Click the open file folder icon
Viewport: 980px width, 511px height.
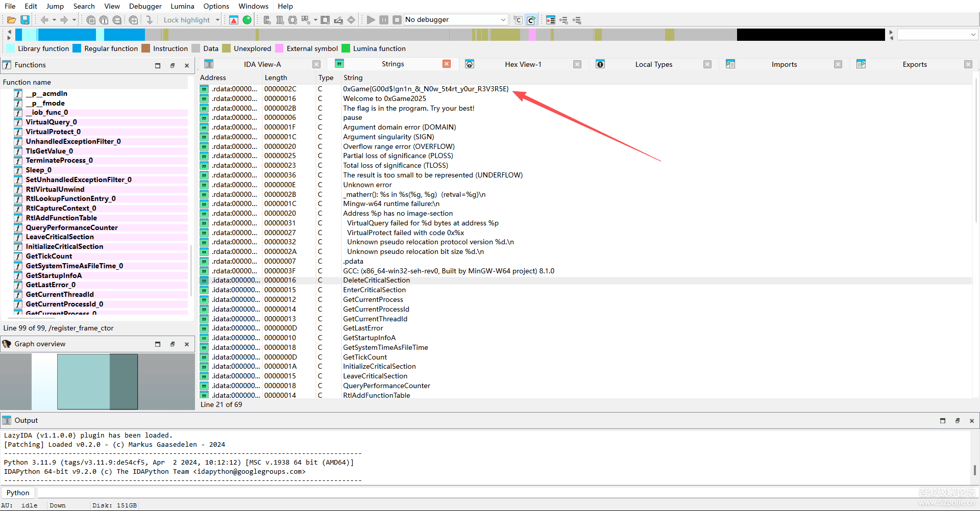(x=11, y=20)
